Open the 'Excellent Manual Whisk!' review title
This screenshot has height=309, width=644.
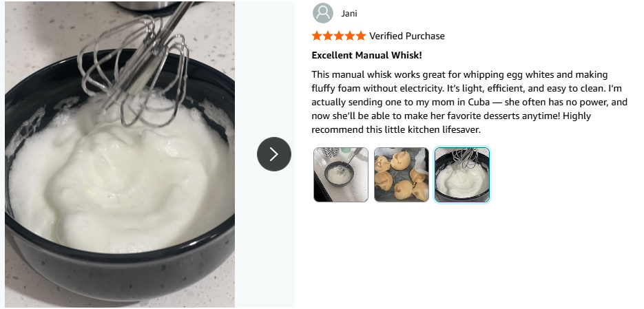coord(366,55)
